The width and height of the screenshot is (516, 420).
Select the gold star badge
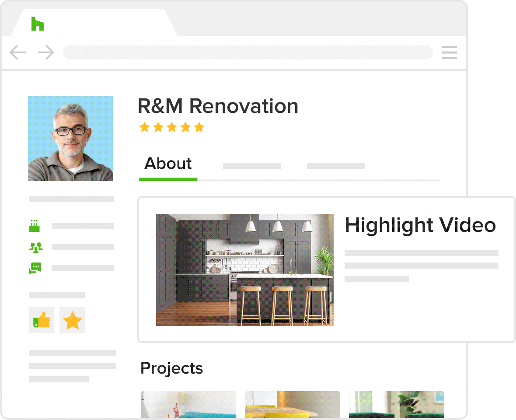click(x=72, y=320)
